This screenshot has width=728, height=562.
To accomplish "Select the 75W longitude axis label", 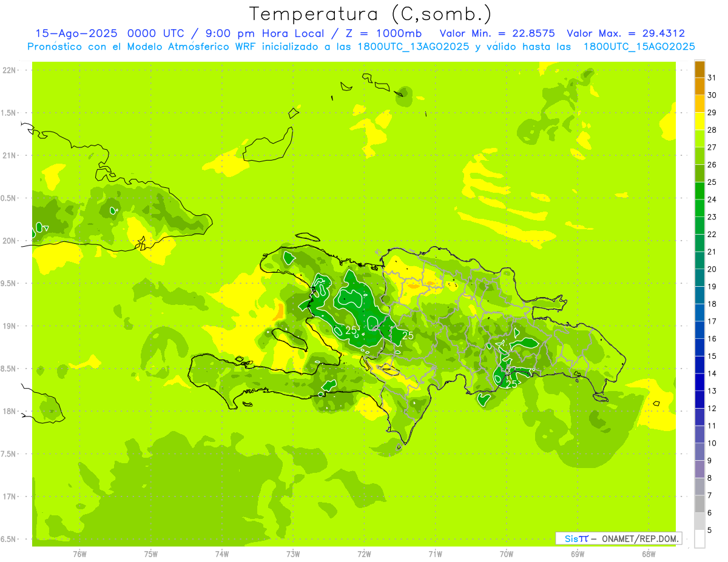I will pos(150,554).
